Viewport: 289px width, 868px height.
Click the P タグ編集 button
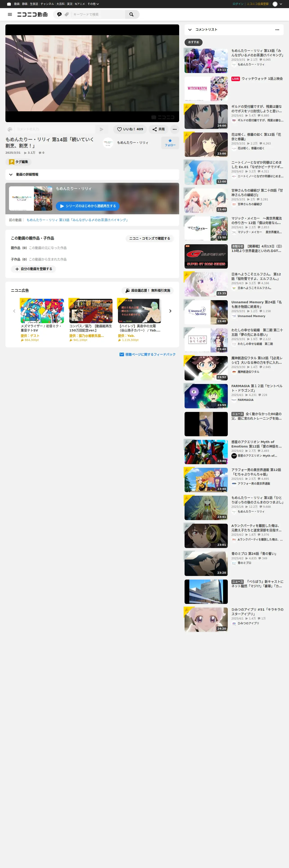(x=18, y=162)
